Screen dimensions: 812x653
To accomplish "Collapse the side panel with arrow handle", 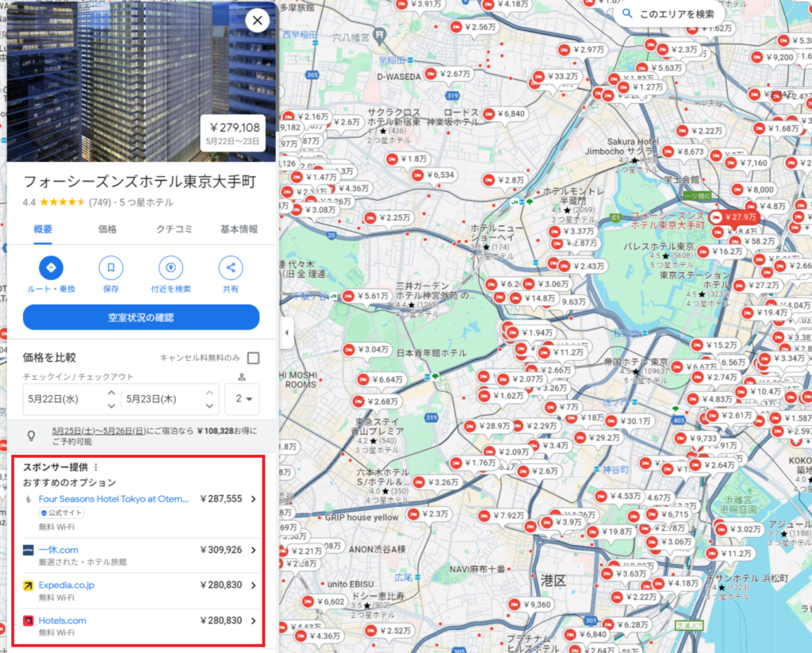I will (x=287, y=332).
